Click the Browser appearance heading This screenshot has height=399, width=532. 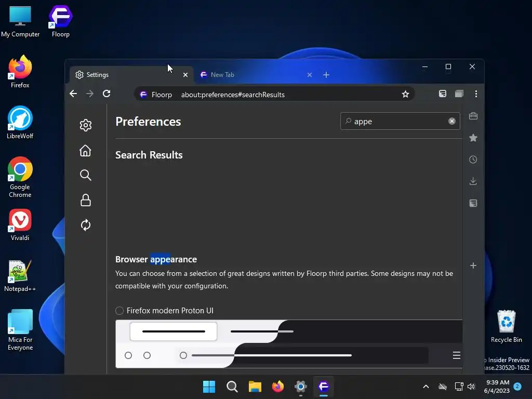coord(156,259)
